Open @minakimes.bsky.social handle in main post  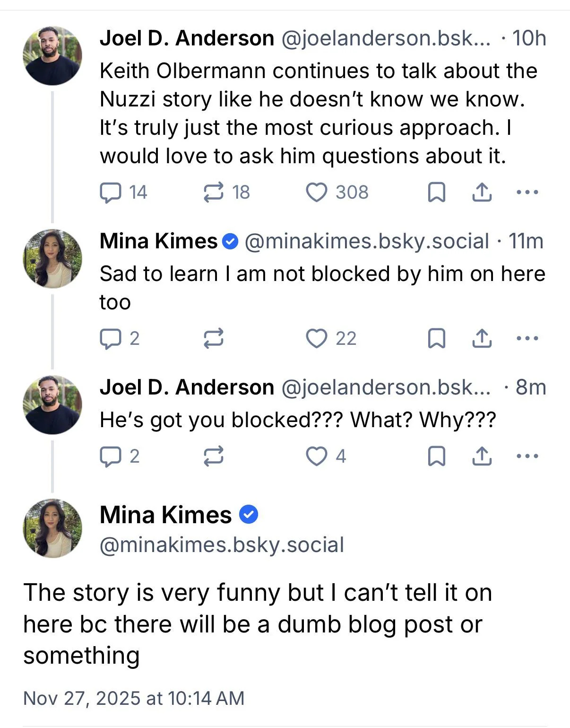[x=222, y=545]
